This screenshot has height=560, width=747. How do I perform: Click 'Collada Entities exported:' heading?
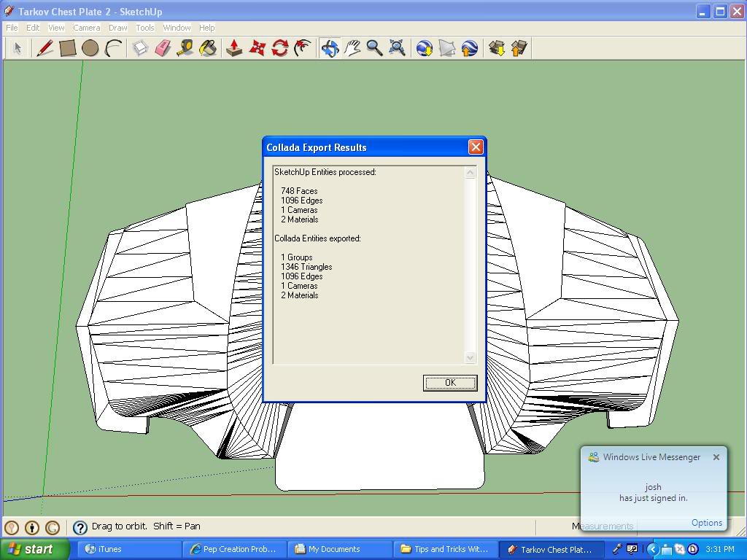point(317,238)
